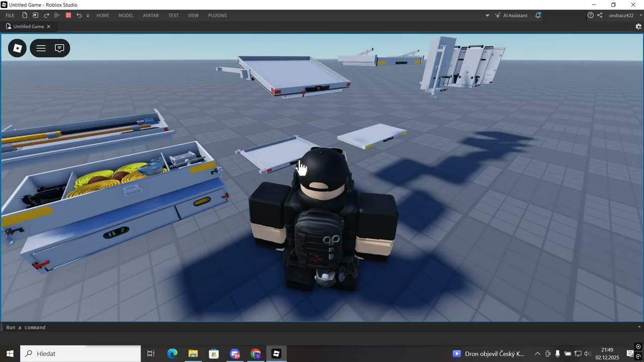Show hidden system tray icons chevron
Viewport: 644px width, 362px height.
537,354
